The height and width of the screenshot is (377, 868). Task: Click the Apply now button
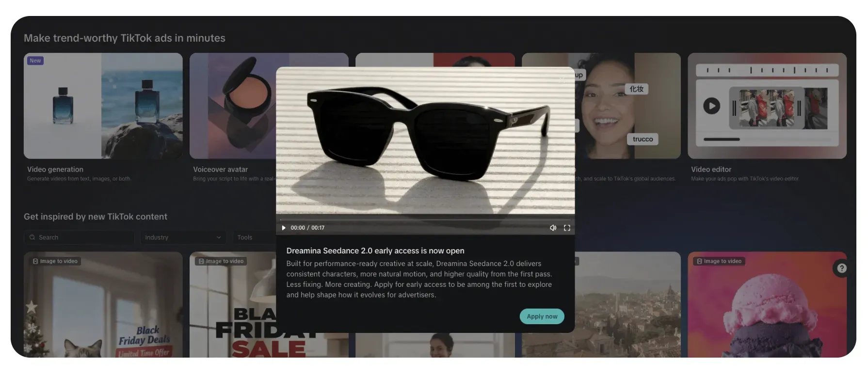542,316
